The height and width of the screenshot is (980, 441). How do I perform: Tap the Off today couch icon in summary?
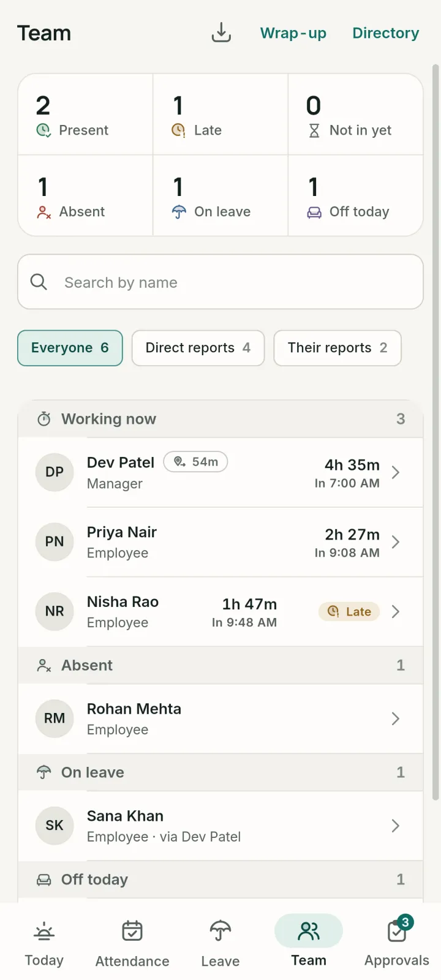click(314, 212)
